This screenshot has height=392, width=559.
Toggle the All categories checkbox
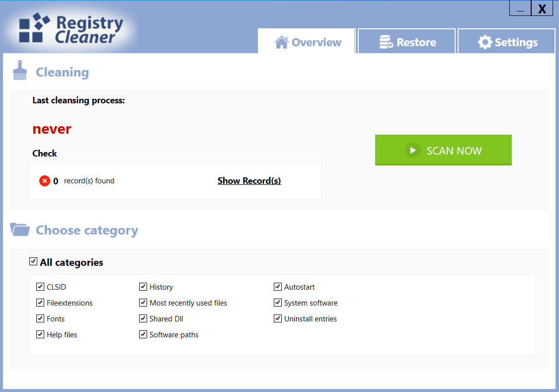click(x=33, y=261)
